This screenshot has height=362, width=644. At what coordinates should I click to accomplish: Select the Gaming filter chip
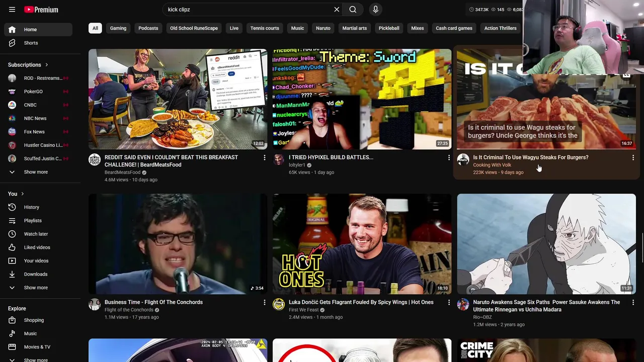pos(118,28)
